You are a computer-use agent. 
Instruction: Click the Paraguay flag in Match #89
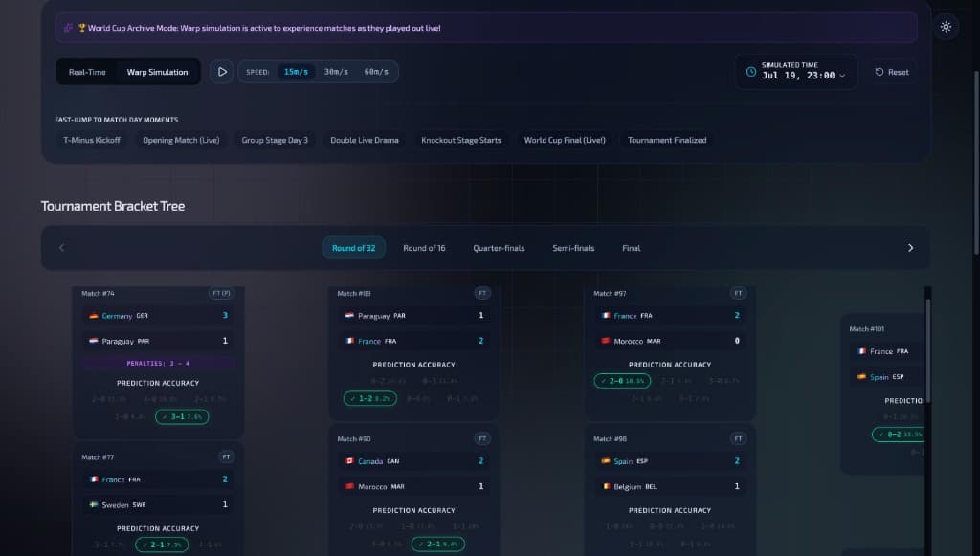click(349, 316)
